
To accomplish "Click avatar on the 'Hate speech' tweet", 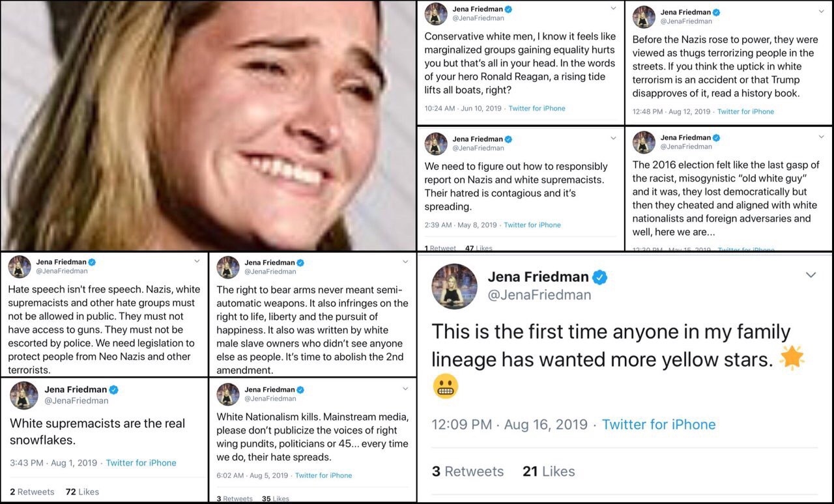I will (20, 266).
